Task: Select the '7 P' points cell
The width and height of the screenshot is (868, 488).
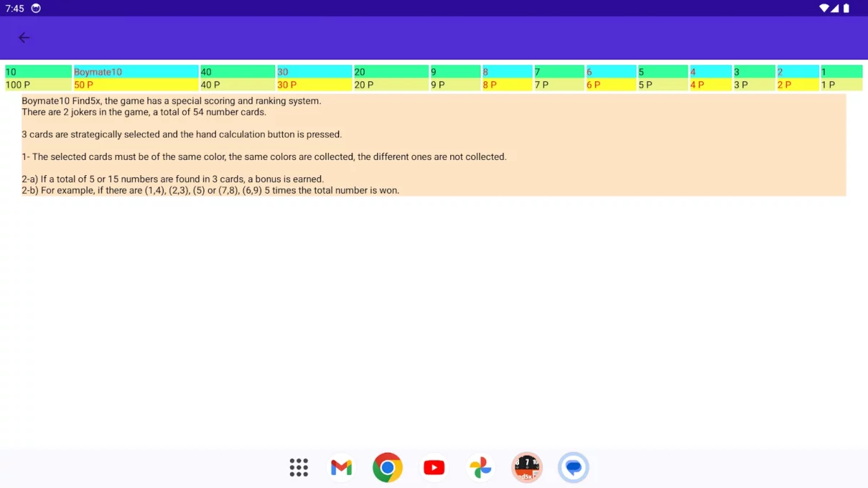Action: (x=559, y=85)
